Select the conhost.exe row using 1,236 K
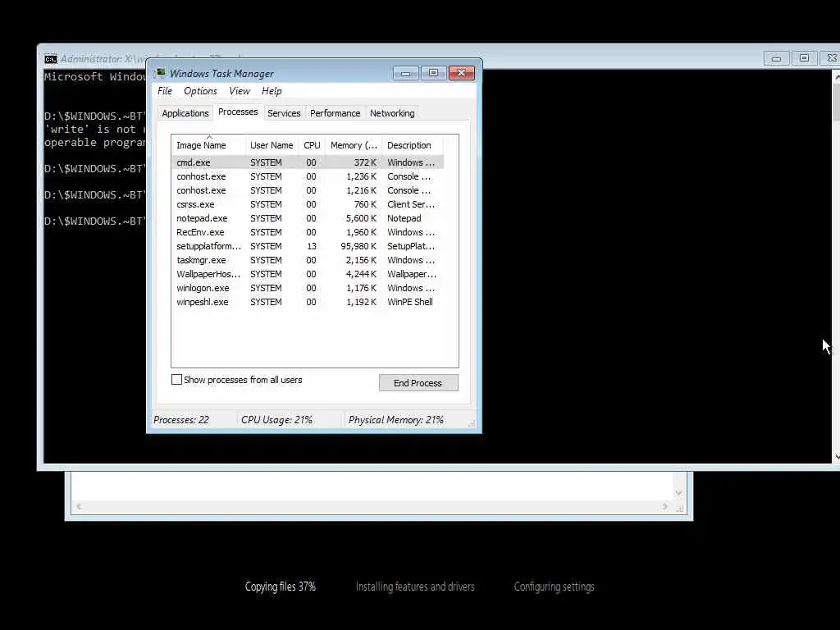The image size is (840, 630). coord(308,176)
